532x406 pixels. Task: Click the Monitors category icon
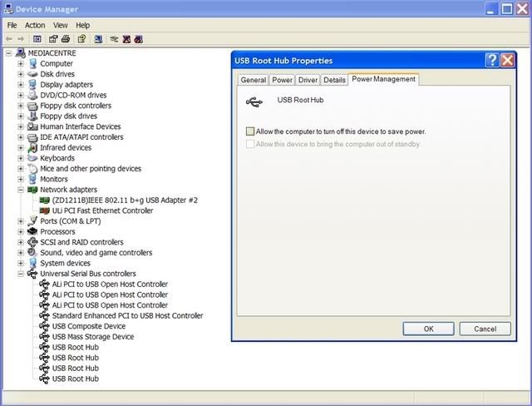[32, 179]
